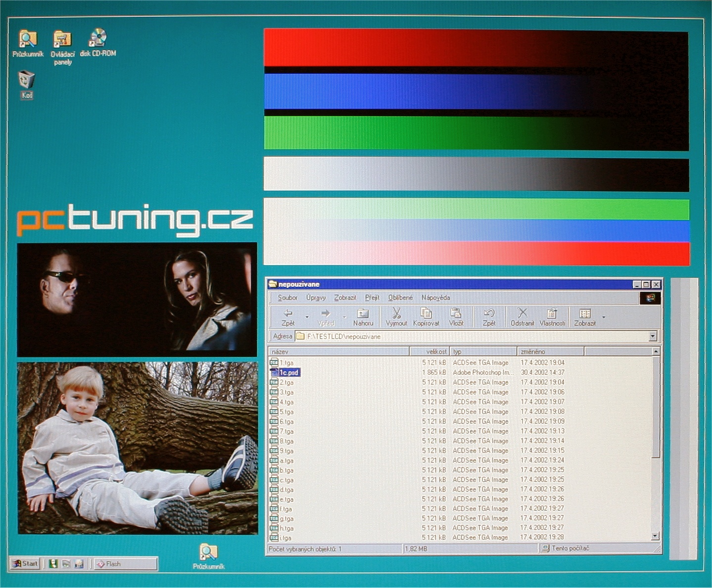Screen dimensions: 712x588
Task: Open the Ovládací panely desktop icon
Action: pyautogui.click(x=62, y=47)
